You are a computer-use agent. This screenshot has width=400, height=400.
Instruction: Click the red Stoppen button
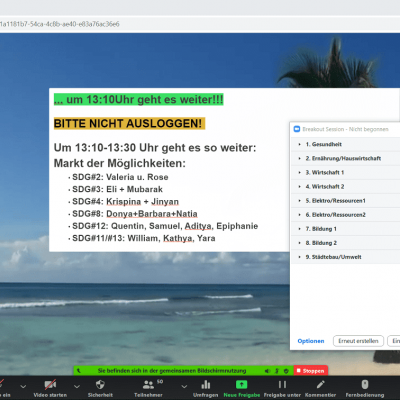coord(310,371)
